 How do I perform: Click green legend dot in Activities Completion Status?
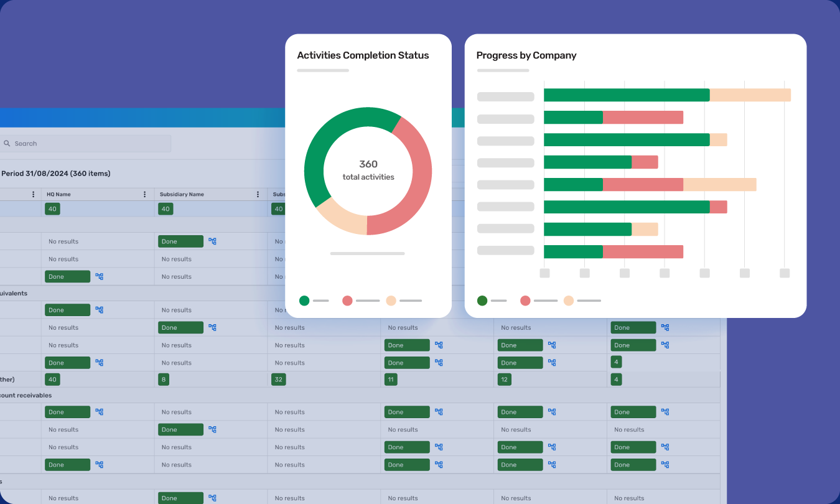click(304, 301)
